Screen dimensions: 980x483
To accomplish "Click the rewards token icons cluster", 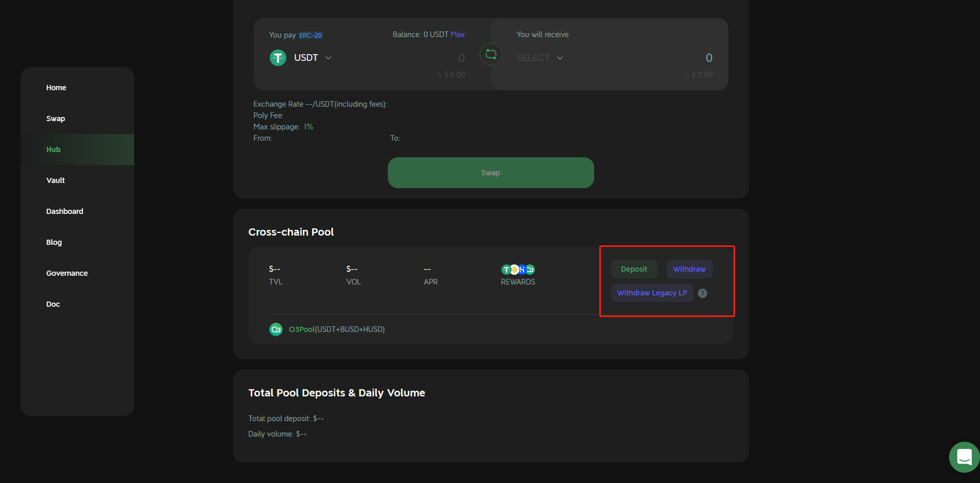I will coord(518,270).
